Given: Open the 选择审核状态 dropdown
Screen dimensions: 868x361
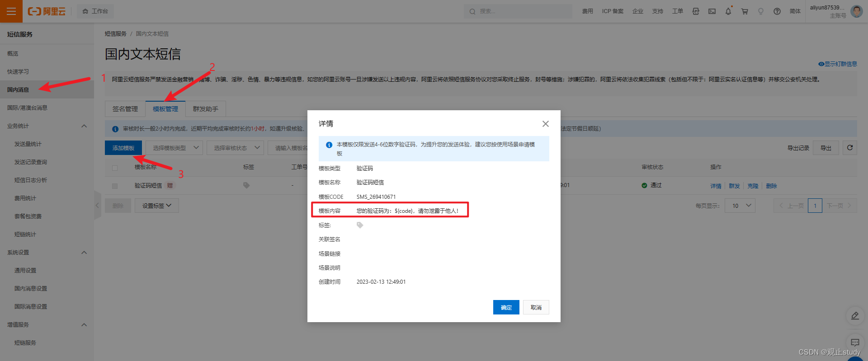Looking at the screenshot, I should [x=235, y=148].
